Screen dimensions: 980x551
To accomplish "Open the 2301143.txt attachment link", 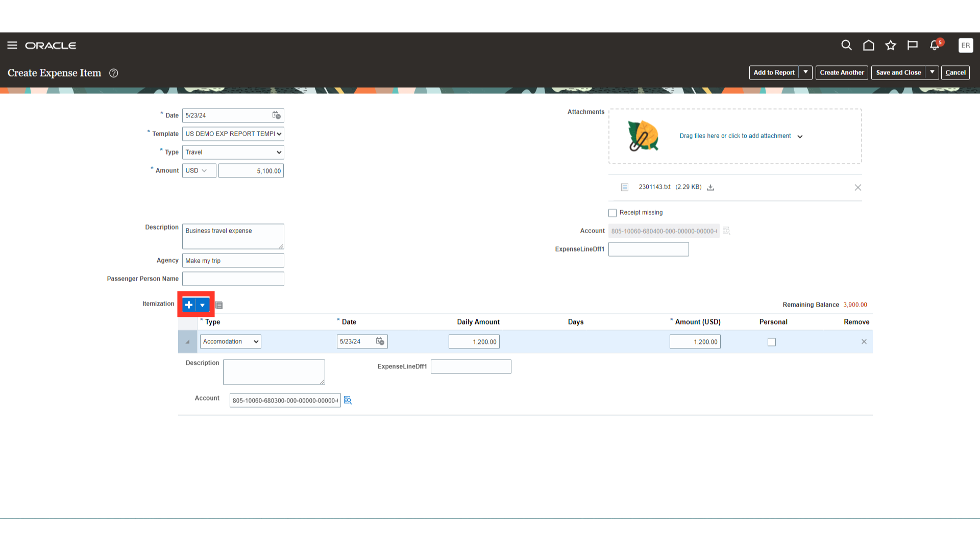I will pos(654,187).
